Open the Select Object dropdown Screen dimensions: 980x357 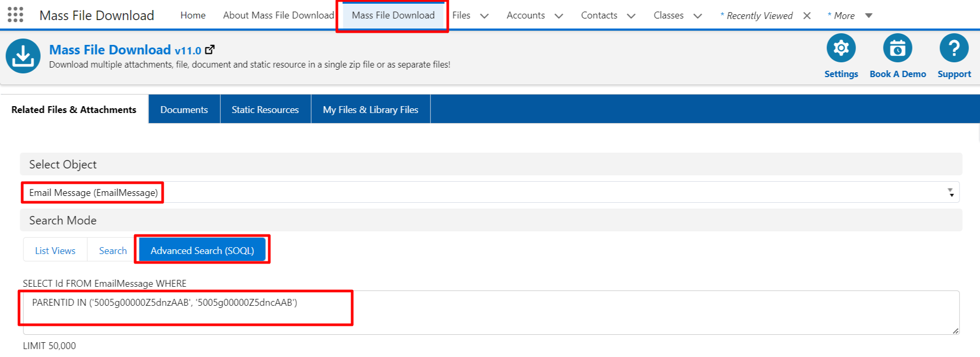[x=490, y=192]
